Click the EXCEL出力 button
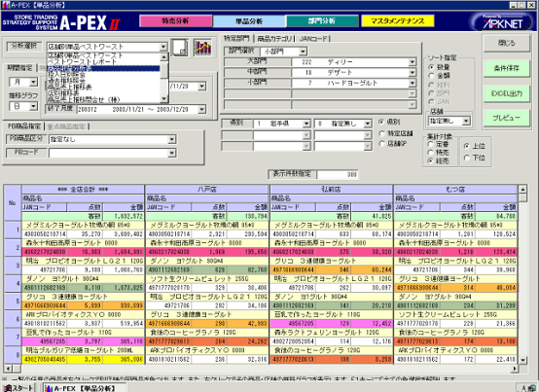 507,93
